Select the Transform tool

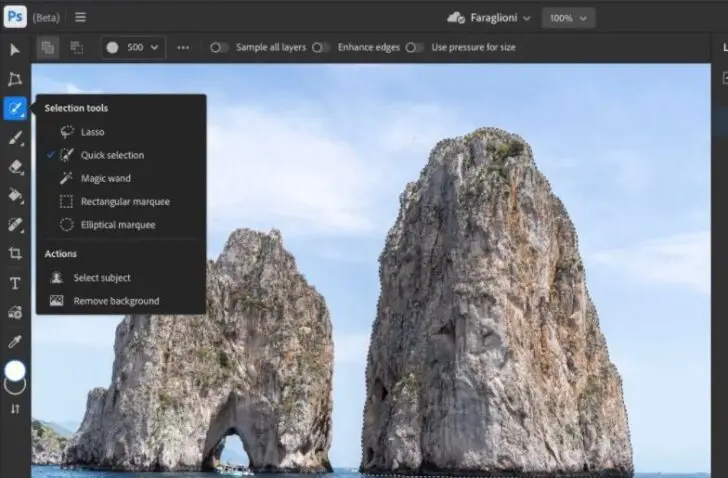[x=15, y=79]
